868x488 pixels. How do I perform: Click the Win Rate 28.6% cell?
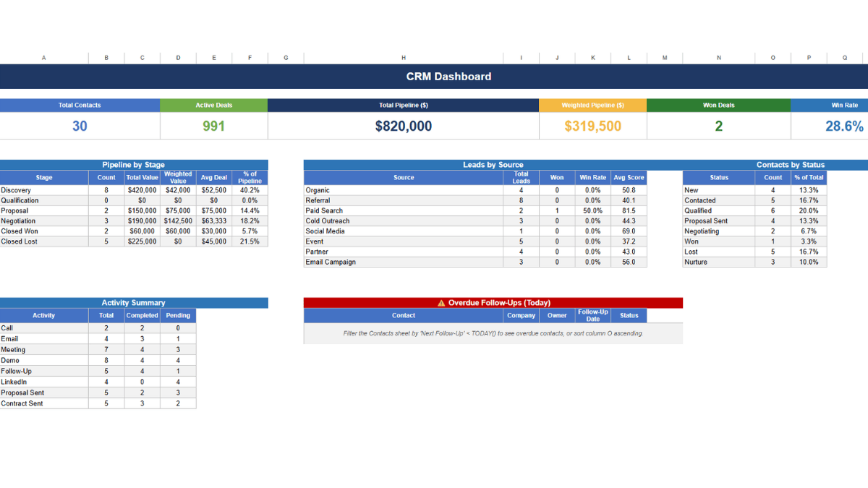[844, 124]
